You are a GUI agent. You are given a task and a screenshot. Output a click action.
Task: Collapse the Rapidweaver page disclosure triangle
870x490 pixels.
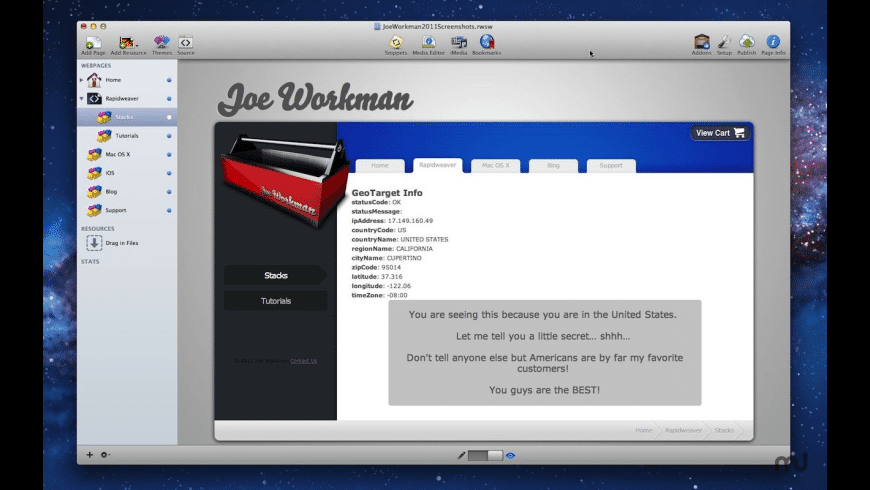pyautogui.click(x=82, y=99)
